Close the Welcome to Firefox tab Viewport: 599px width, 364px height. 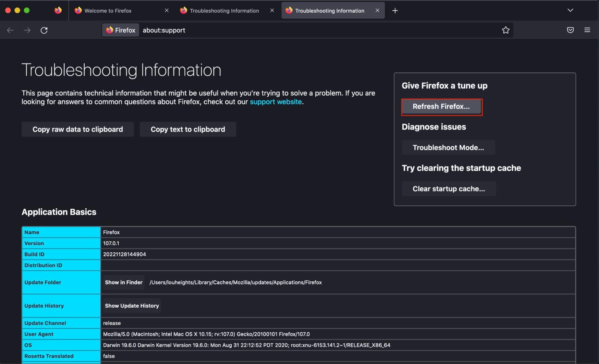(x=167, y=10)
